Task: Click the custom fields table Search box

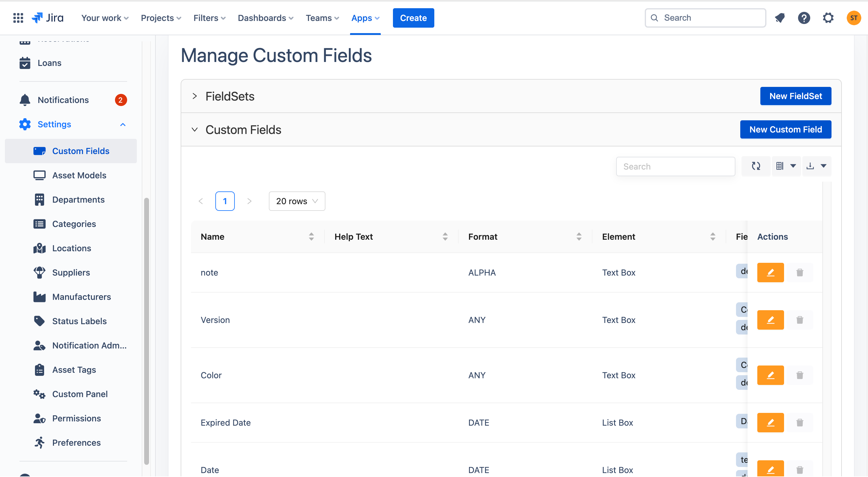Action: [675, 166]
